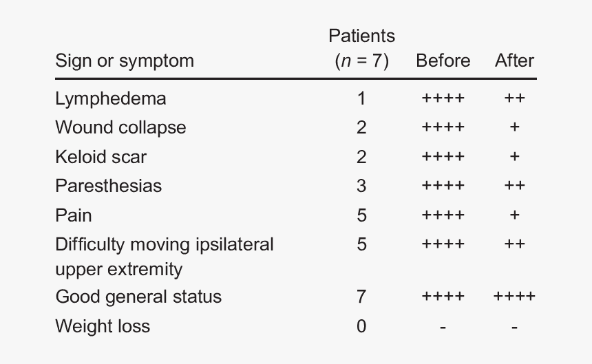Viewport: 592px width, 364px height.
Task: Click the 'After' column header
Action: coord(514,61)
